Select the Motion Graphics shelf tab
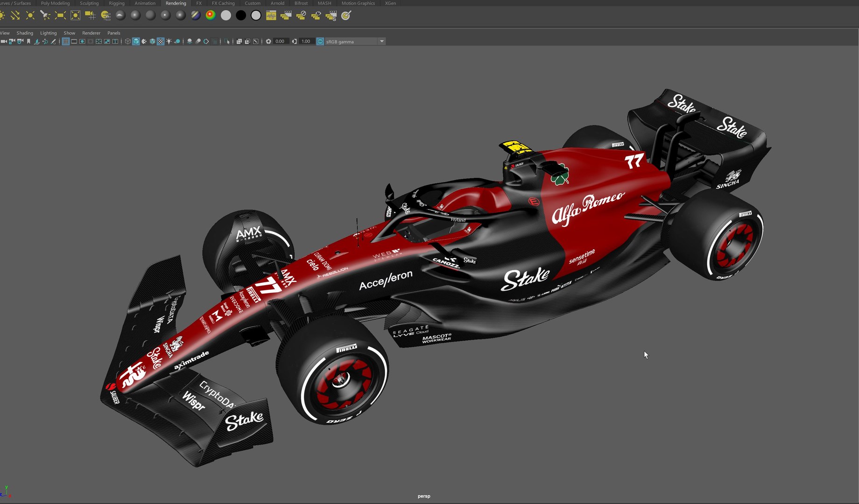Image resolution: width=859 pixels, height=504 pixels. (358, 3)
